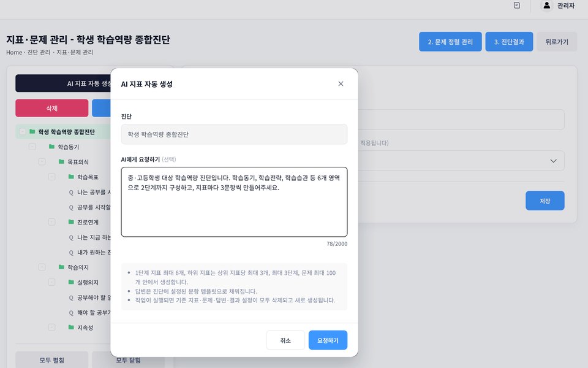
Task: Select the 학습목표 tree label
Action: point(88,177)
